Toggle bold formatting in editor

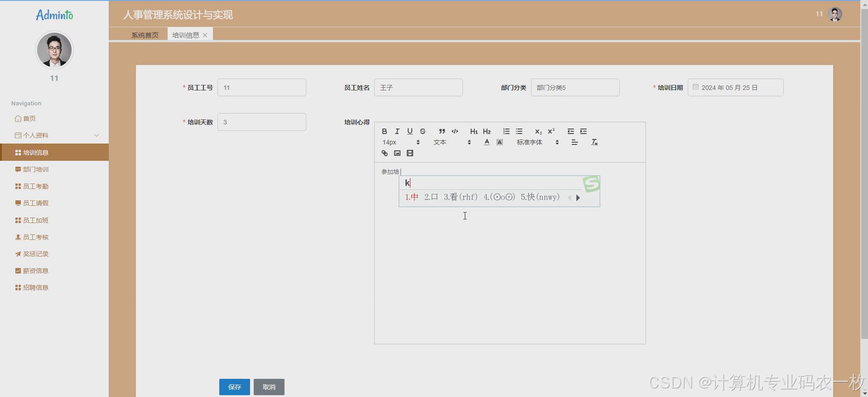click(384, 131)
